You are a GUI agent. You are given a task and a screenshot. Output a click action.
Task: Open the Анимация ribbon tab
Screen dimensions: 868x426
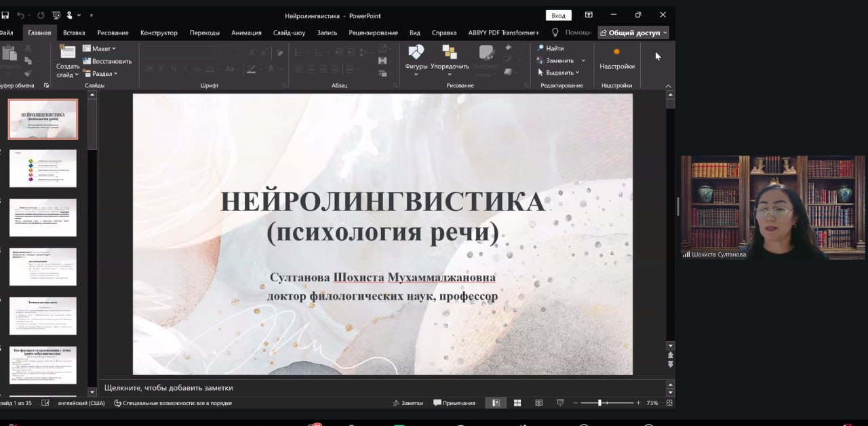coord(246,33)
